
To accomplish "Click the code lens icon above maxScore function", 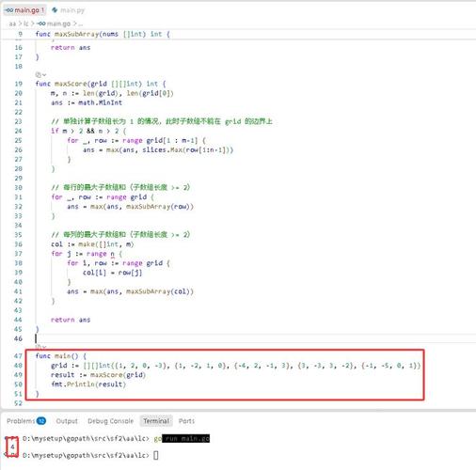I will click(x=38, y=74).
